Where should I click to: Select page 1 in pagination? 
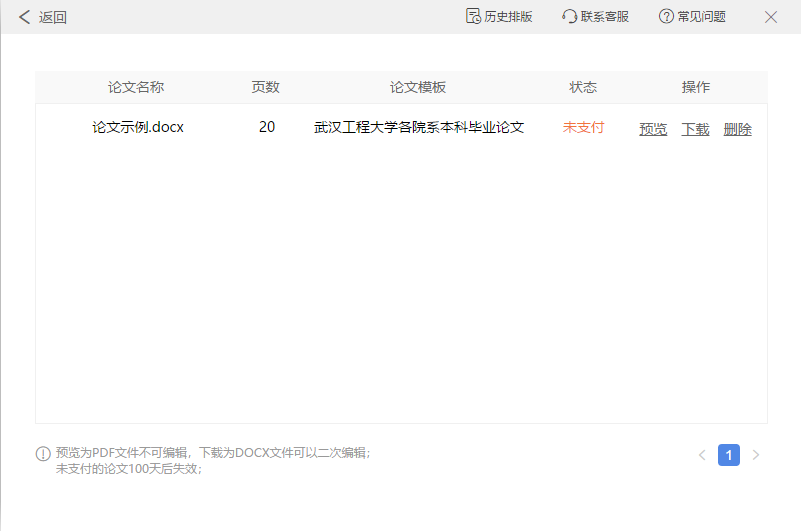tap(729, 455)
